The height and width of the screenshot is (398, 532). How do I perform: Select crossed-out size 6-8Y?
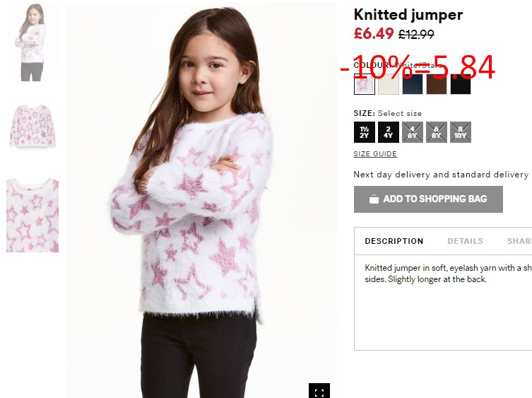(437, 132)
